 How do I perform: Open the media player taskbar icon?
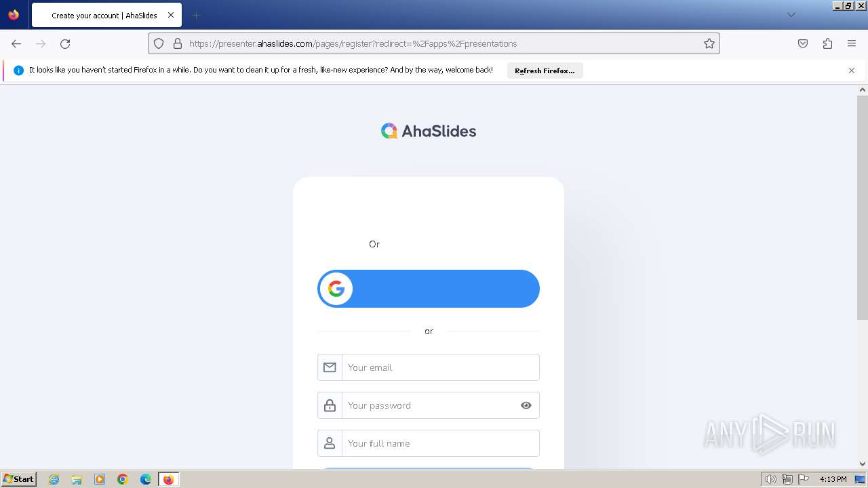coord(100,479)
